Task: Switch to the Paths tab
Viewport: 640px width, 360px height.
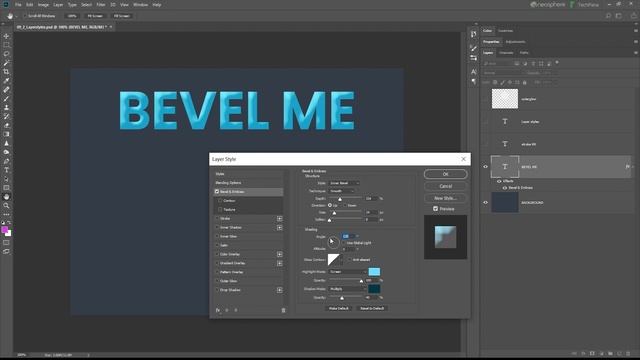Action: (x=524, y=53)
